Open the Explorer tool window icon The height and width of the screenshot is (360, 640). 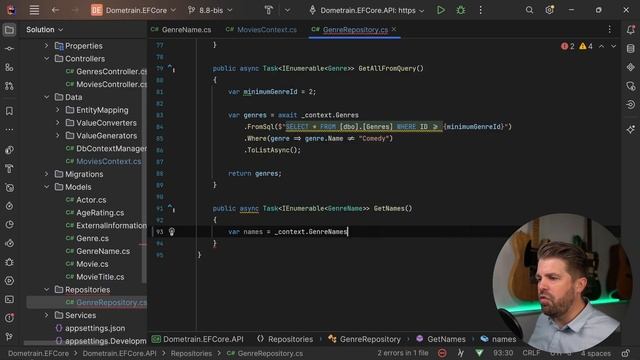pos(9,30)
